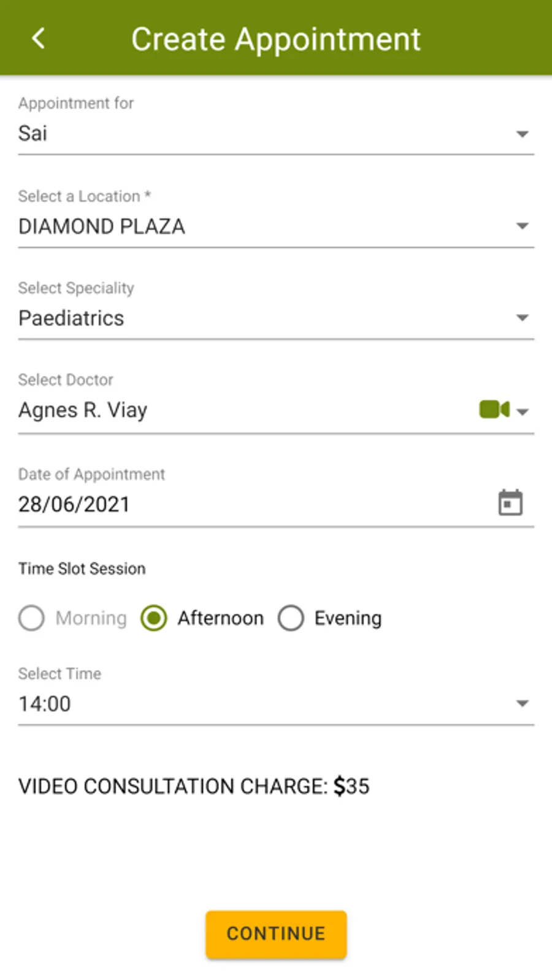The image size is (552, 980).
Task: Select the Afternoon radio button
Action: coord(154,618)
